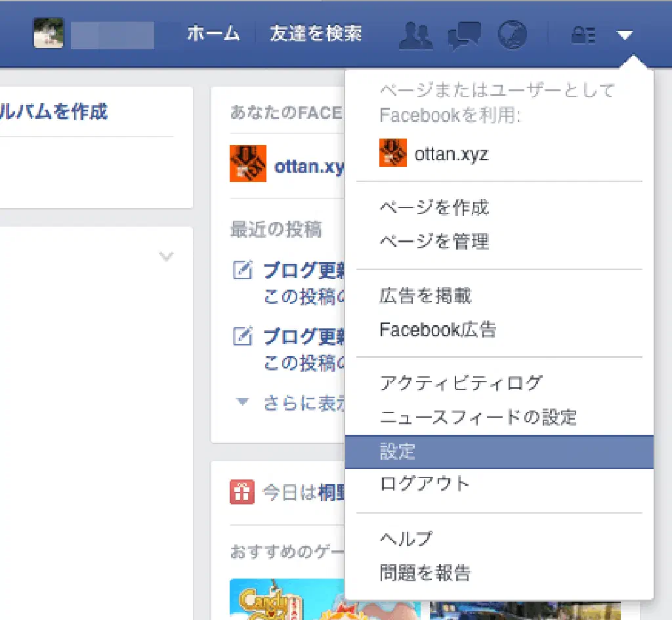Click the globe notifications icon

(x=513, y=34)
